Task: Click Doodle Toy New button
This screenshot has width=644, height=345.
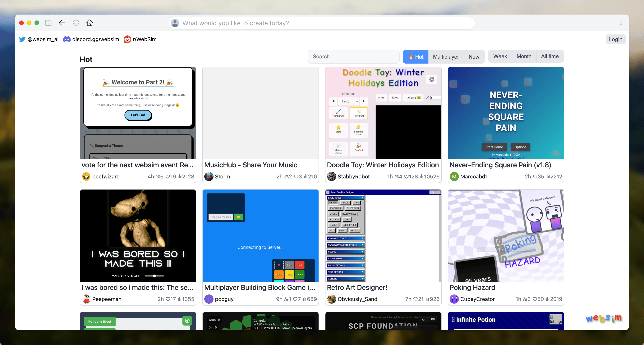Action: pyautogui.click(x=381, y=98)
